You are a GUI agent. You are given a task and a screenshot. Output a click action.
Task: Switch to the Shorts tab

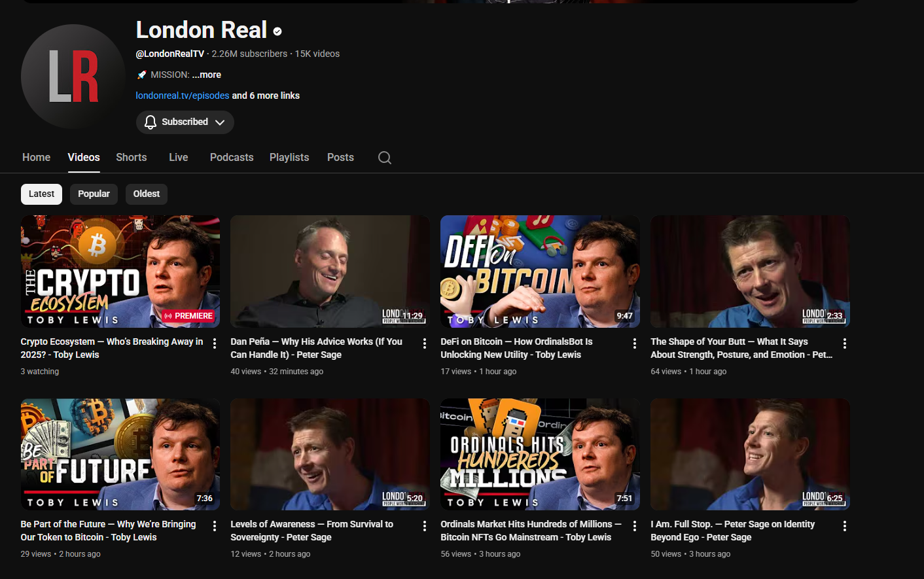(x=132, y=158)
